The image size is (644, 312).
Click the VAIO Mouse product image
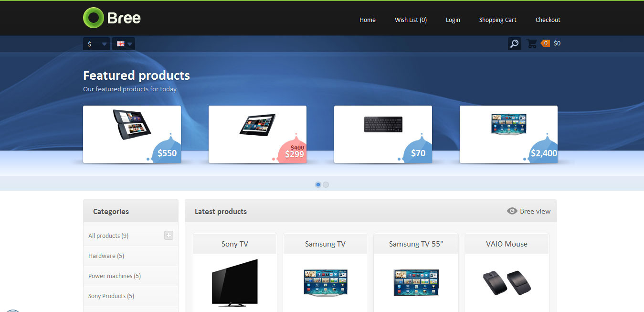[507, 282]
